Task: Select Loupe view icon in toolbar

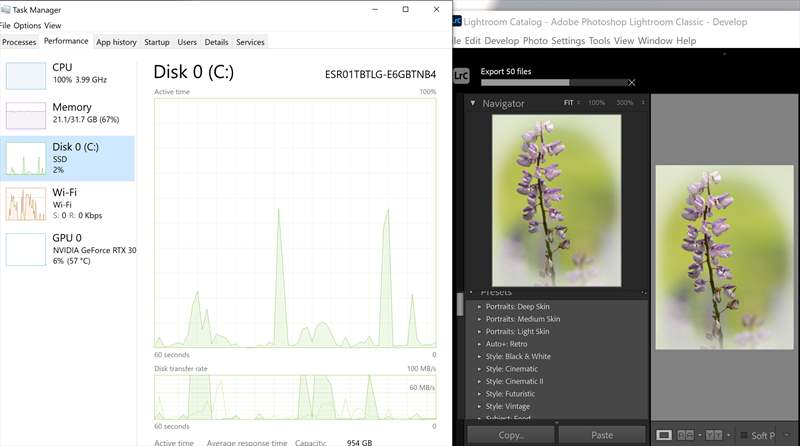Action: coord(664,435)
